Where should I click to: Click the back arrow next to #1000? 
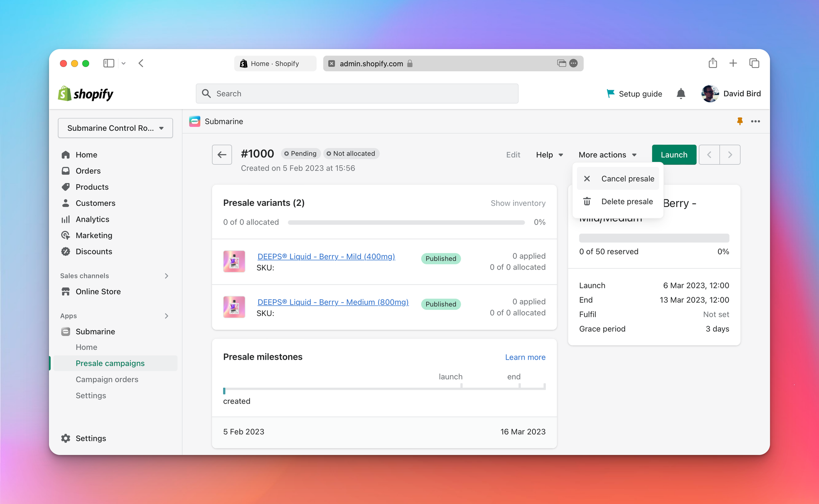[x=222, y=155]
